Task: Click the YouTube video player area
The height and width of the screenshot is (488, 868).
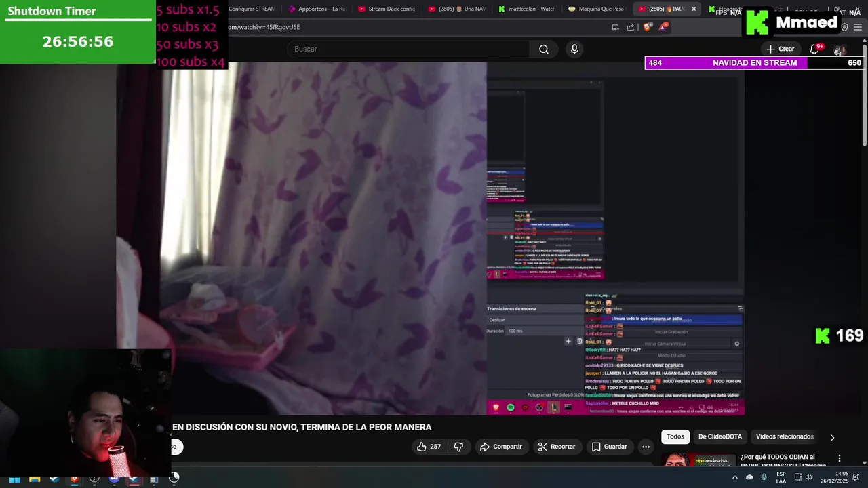Action: point(430,239)
